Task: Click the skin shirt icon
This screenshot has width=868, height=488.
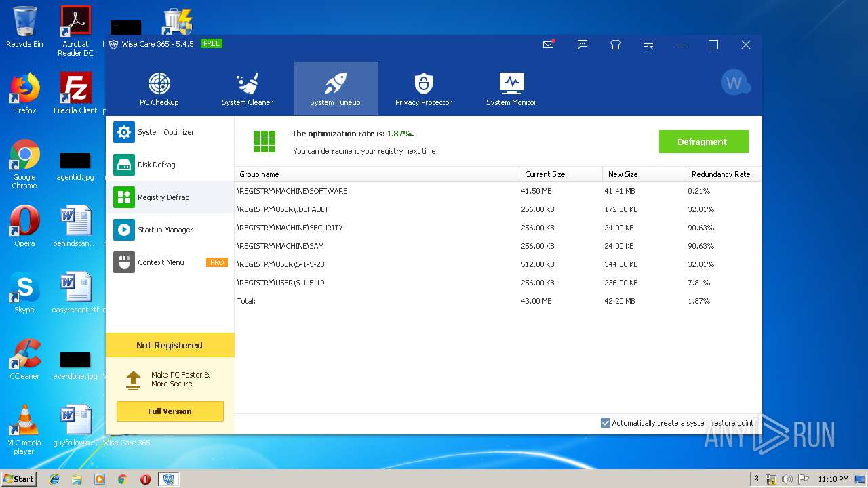Action: 616,45
